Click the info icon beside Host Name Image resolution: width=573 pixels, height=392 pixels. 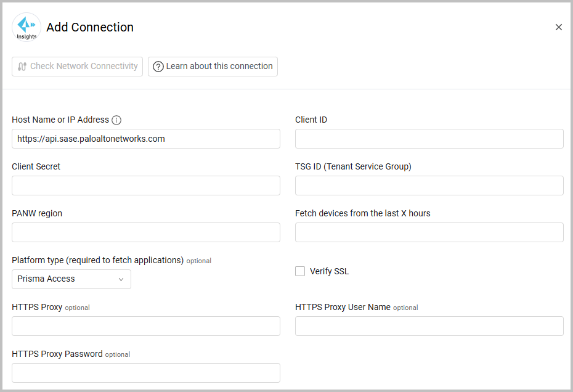(116, 120)
